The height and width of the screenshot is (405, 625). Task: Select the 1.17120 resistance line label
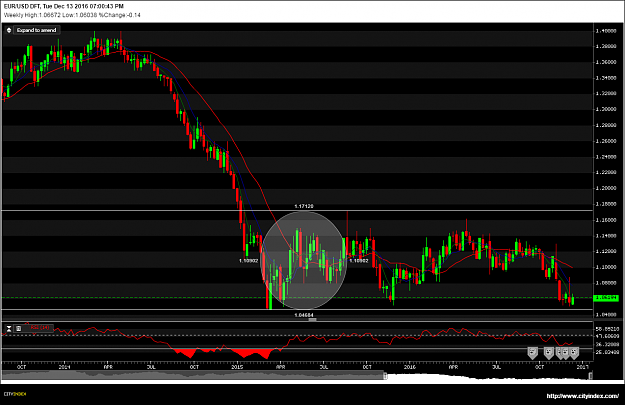pyautogui.click(x=304, y=206)
